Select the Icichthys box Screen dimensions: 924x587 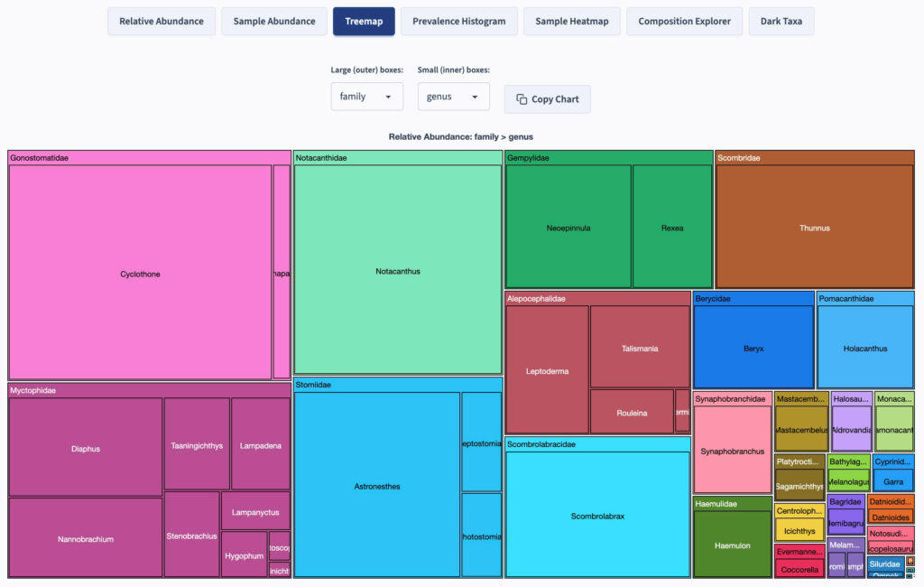[799, 530]
